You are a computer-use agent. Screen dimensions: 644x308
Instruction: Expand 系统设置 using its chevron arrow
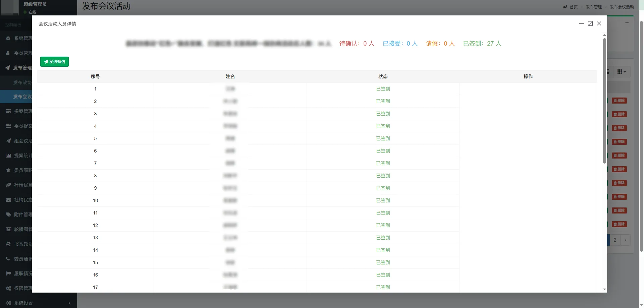point(70,303)
